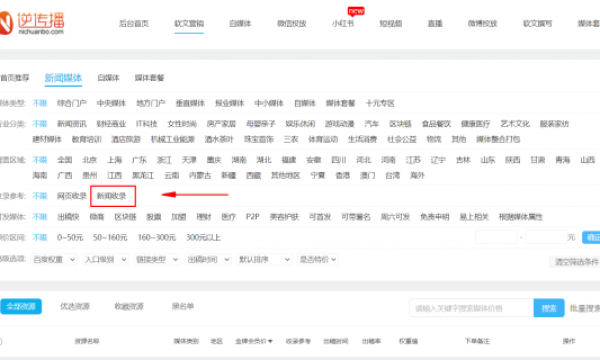
Task: Open the 微信投放 navigation item
Action: pos(292,23)
